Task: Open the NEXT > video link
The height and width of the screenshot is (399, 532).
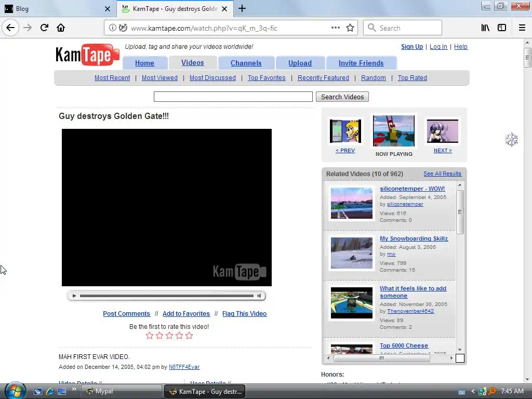Action: coord(443,150)
